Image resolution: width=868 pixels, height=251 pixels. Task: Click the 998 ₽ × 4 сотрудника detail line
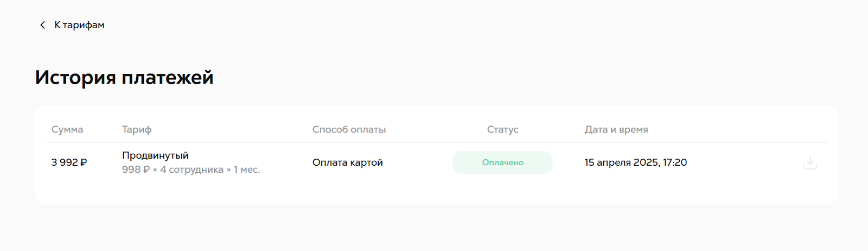pyautogui.click(x=191, y=170)
